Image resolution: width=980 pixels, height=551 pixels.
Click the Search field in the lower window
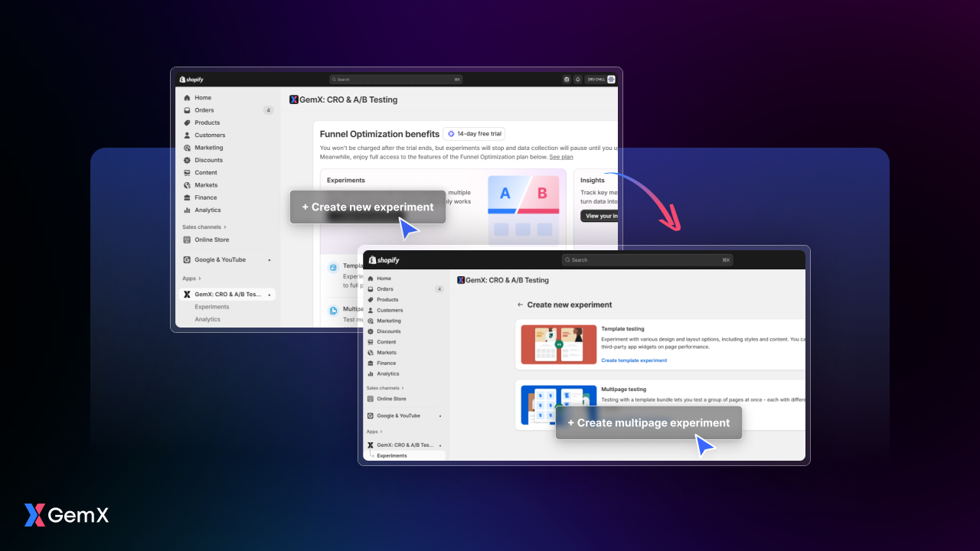pyautogui.click(x=647, y=260)
